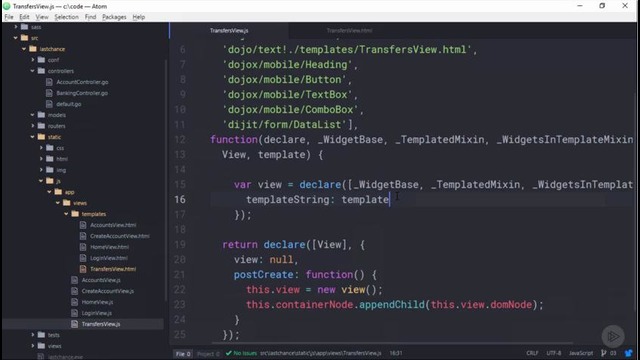The height and width of the screenshot is (360, 640).
Task: Click the TransfersView.js file icon in tree
Action: coord(74,324)
